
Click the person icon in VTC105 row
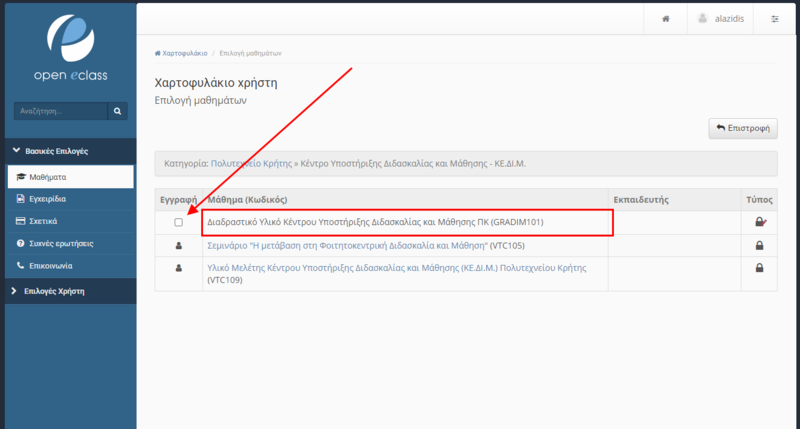click(179, 245)
